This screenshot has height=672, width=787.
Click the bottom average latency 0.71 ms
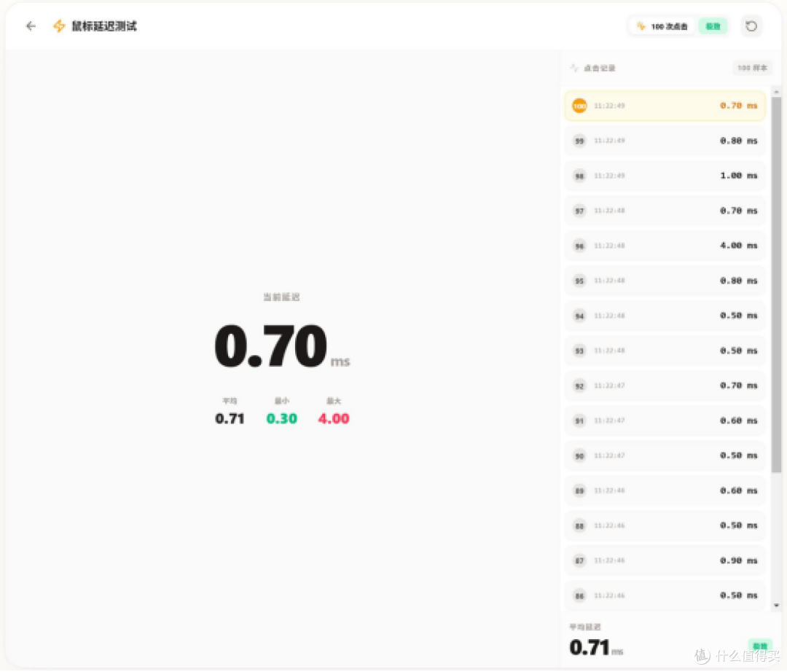click(596, 647)
